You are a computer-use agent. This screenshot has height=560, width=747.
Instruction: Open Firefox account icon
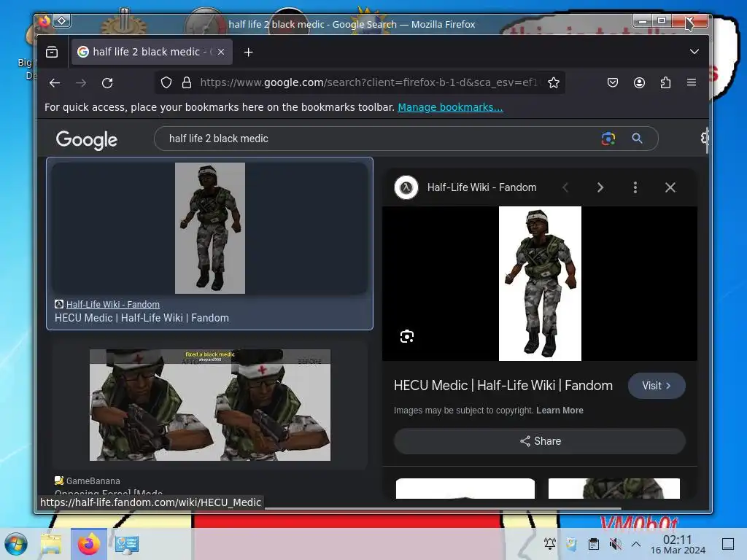(x=639, y=83)
